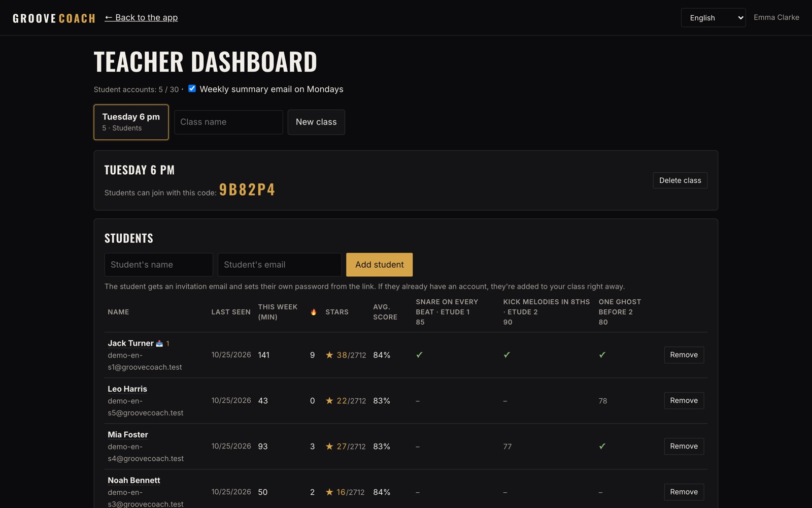
Task: Click the Avg. Score column header
Action: pos(385,312)
